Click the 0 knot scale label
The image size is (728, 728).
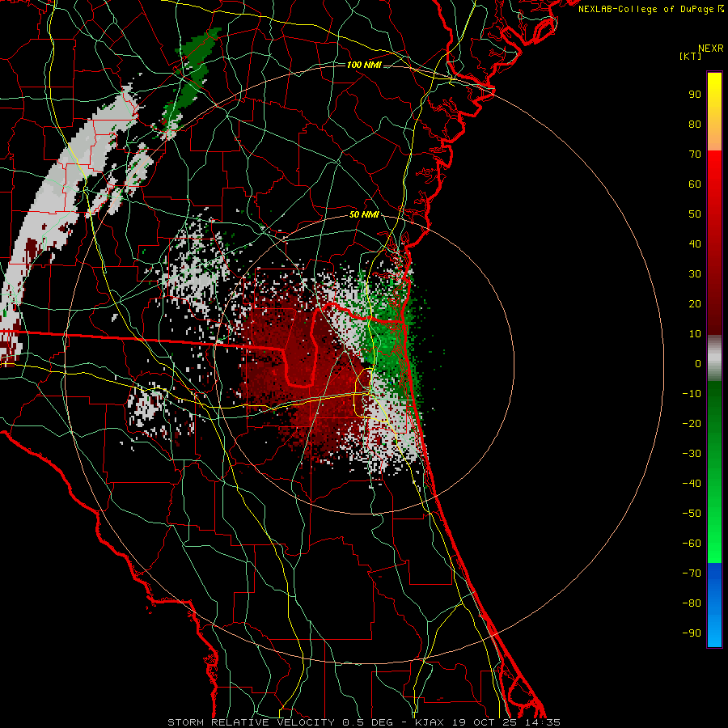(x=698, y=363)
